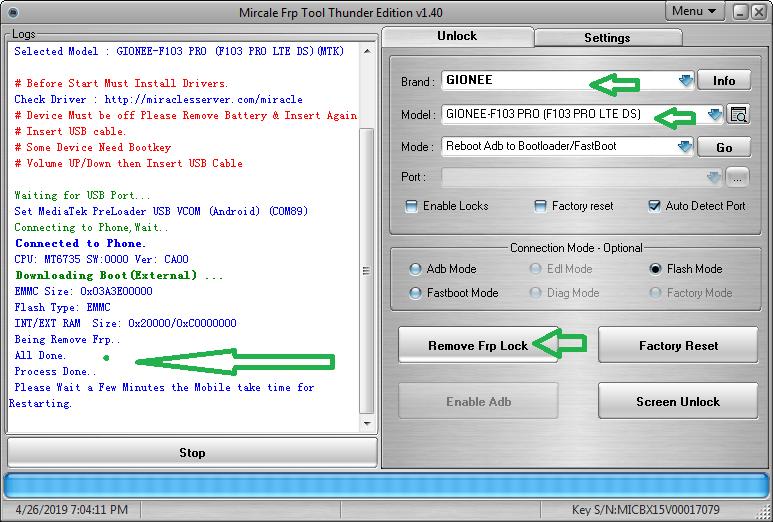
Task: Click the port browse ellipsis button
Action: coord(737,178)
